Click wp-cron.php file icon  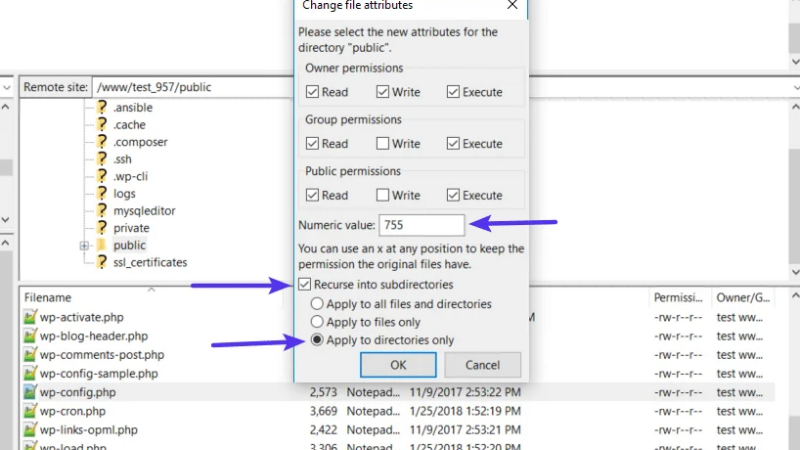pyautogui.click(x=30, y=411)
